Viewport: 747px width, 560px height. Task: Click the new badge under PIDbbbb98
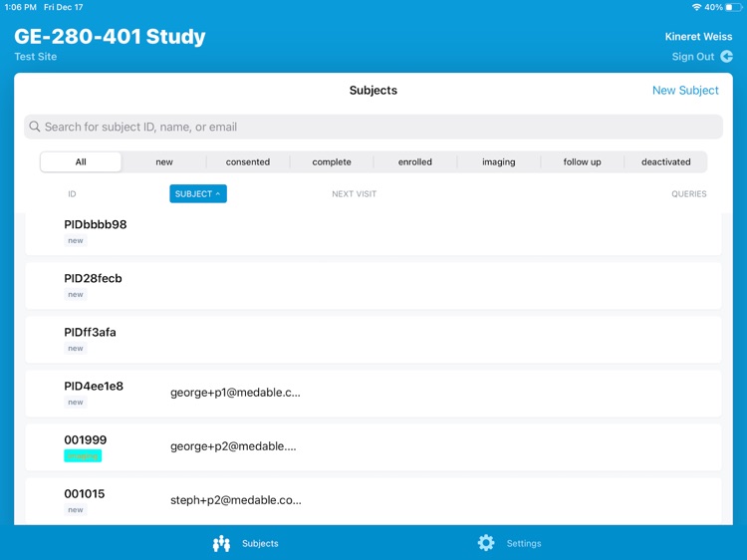76,241
